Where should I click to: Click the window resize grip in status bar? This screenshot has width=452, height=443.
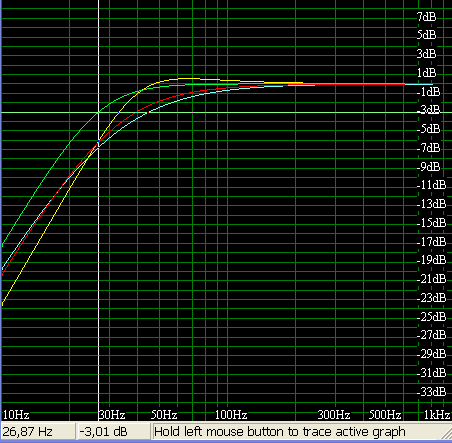[445, 434]
